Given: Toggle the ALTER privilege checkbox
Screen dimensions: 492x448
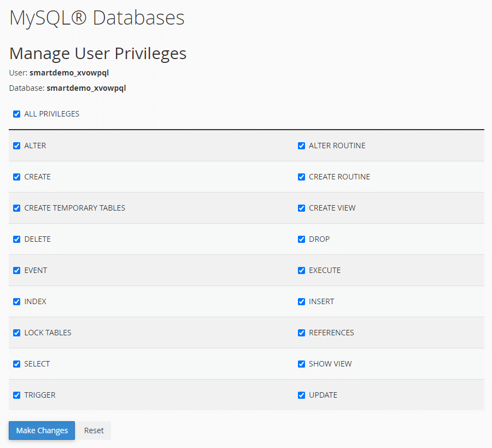Looking at the screenshot, I should tap(16, 146).
